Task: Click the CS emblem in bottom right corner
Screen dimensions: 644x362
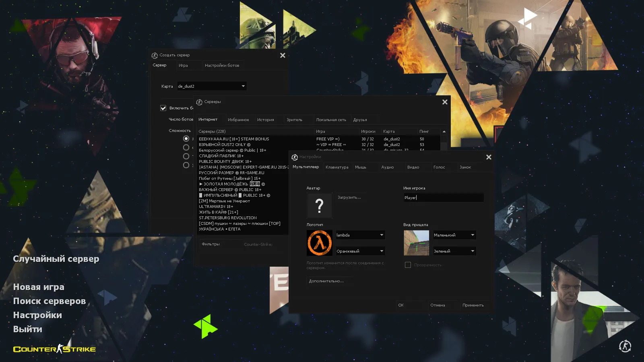Action: click(625, 345)
